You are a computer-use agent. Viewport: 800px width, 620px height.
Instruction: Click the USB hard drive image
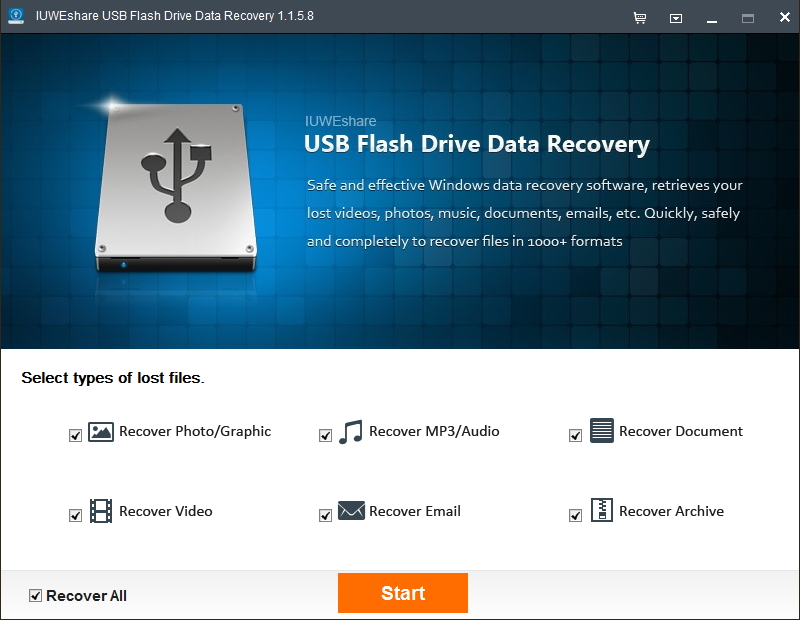pyautogui.click(x=176, y=187)
